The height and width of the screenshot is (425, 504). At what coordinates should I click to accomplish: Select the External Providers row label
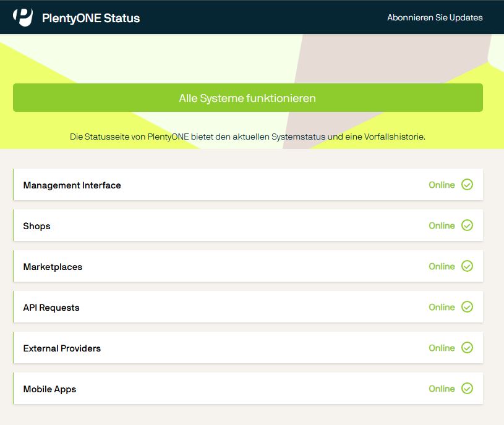[62, 348]
